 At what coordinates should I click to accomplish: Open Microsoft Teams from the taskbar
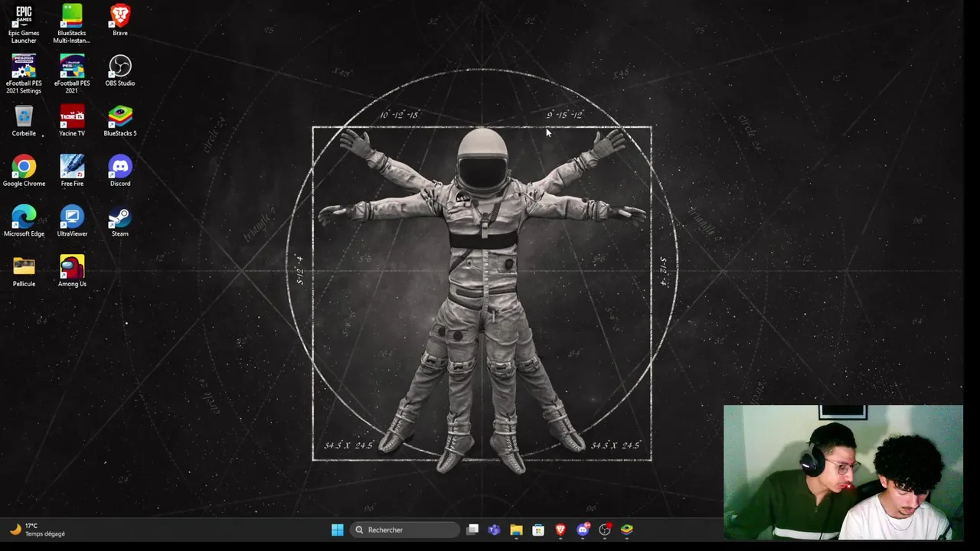point(495,530)
